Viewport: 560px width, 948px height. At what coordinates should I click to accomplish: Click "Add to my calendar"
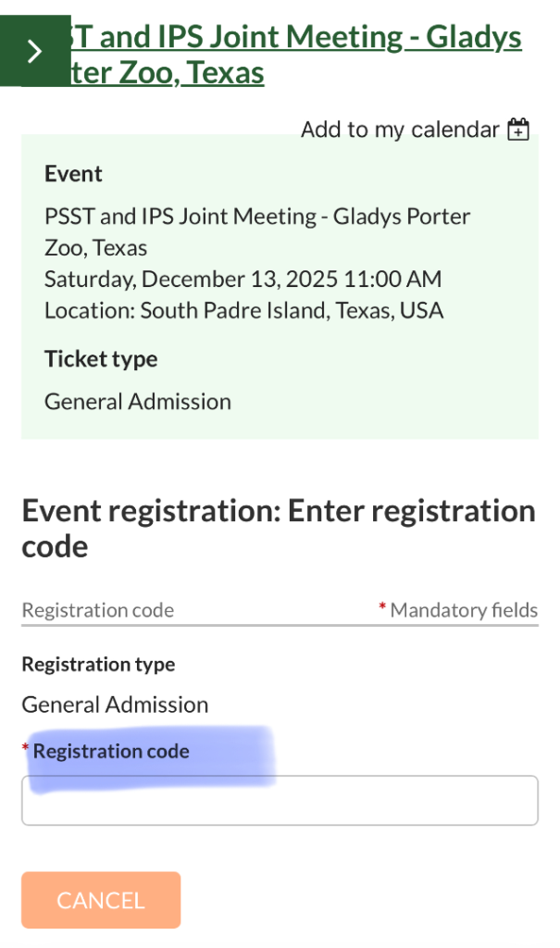(x=398, y=130)
